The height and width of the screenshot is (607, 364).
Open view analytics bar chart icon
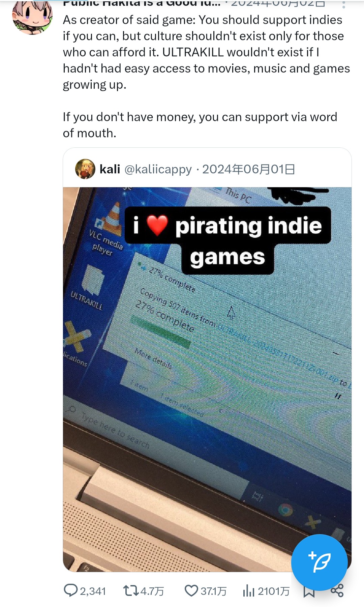click(x=248, y=591)
